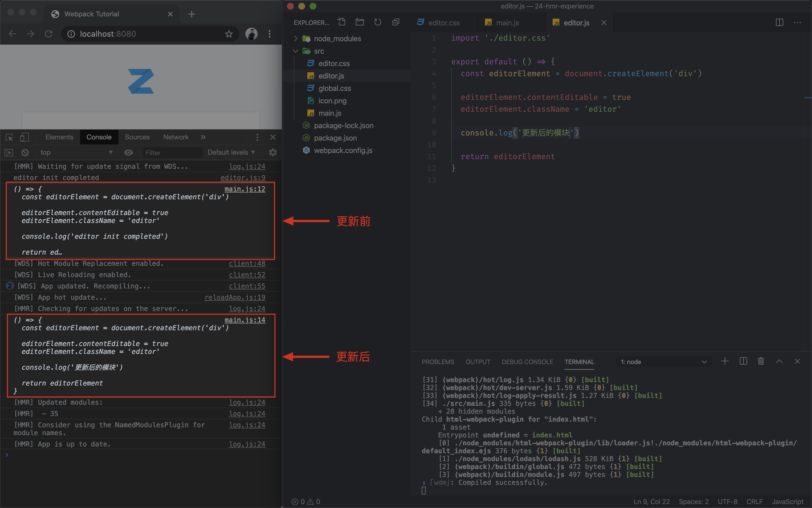Screen dimensions: 812x508
Task: Open editor more actions menu
Action: coord(797,23)
